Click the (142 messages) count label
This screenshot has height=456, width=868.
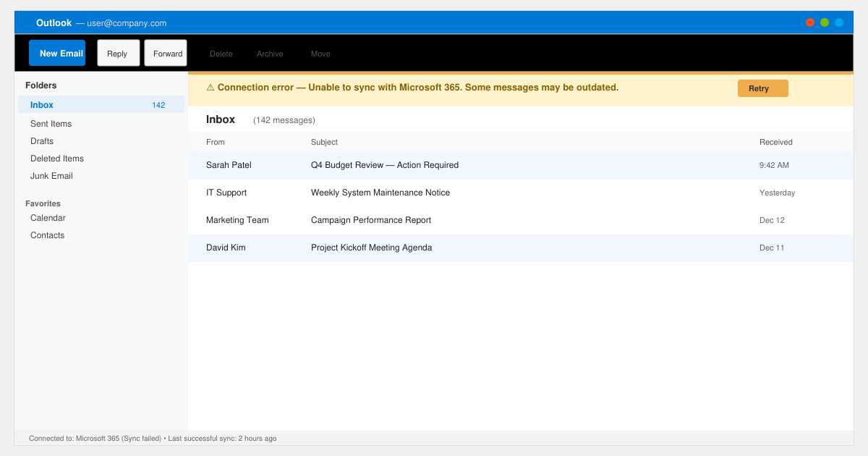[x=284, y=120]
